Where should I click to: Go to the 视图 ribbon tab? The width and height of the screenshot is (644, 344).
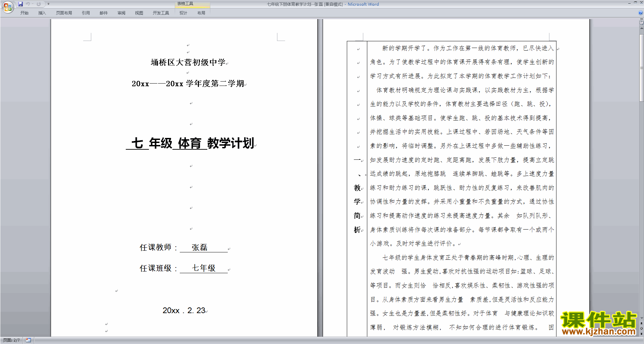[x=139, y=13]
